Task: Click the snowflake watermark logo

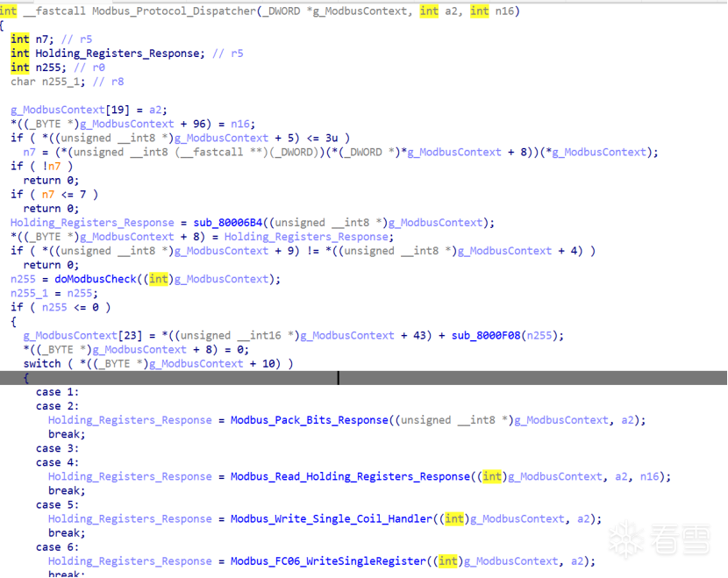Action: coord(623,538)
